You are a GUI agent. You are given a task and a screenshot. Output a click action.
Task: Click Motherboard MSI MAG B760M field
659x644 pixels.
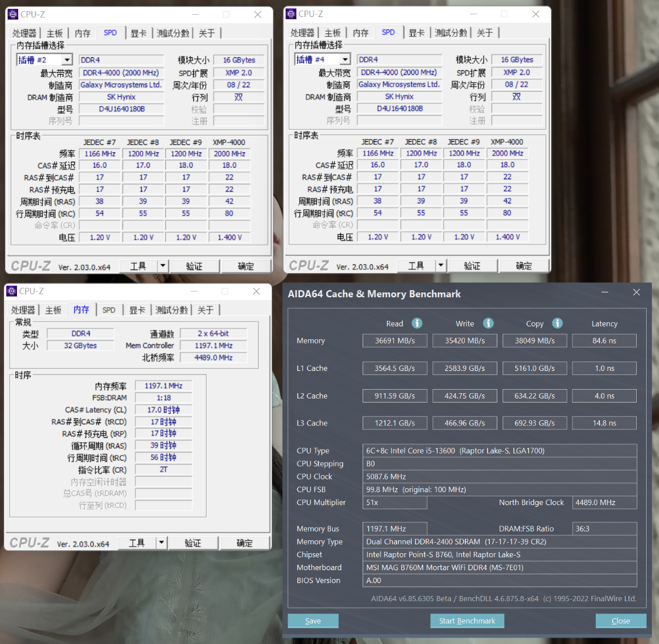pos(500,567)
